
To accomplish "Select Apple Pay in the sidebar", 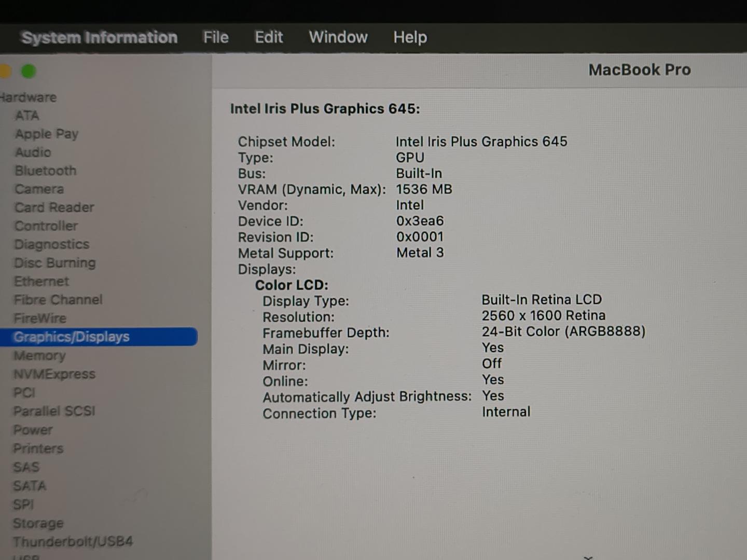I will tap(47, 134).
